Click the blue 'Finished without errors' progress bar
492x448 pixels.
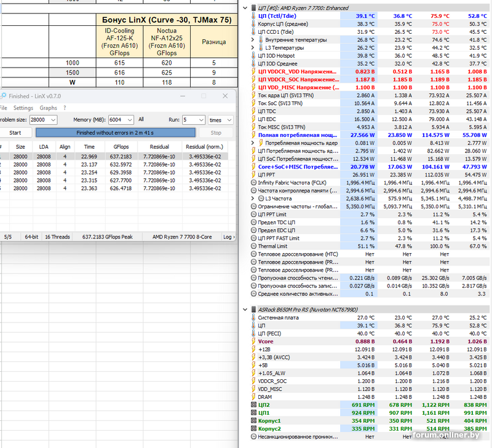click(115, 133)
